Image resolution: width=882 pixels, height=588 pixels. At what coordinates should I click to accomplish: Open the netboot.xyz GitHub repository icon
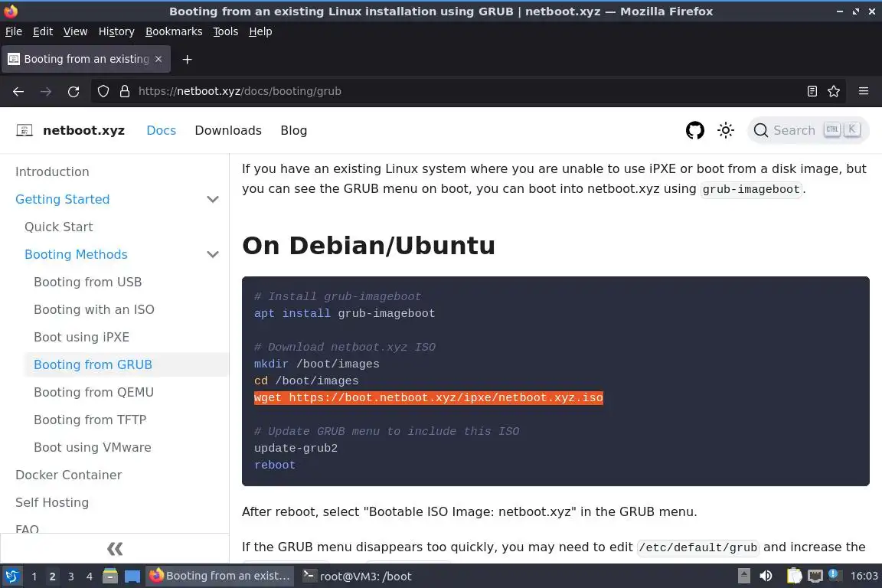tap(694, 130)
